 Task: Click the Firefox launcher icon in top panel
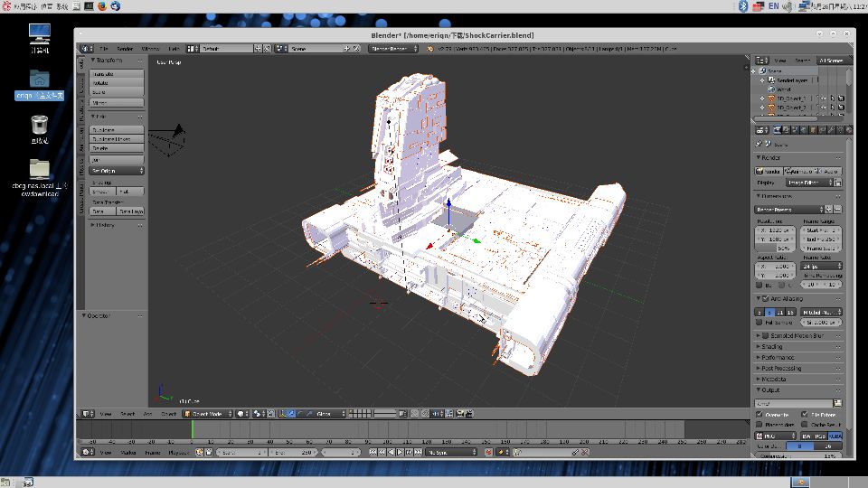tap(102, 5)
